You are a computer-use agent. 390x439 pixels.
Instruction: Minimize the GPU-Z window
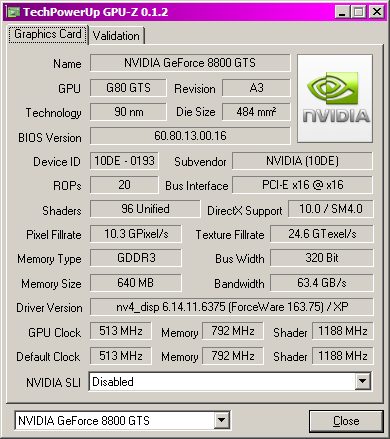point(341,12)
